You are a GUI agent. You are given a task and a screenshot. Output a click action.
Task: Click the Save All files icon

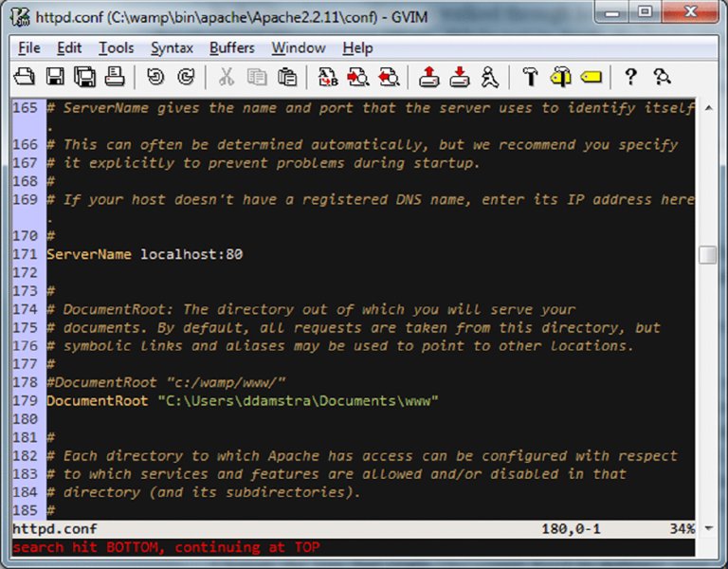click(x=85, y=77)
